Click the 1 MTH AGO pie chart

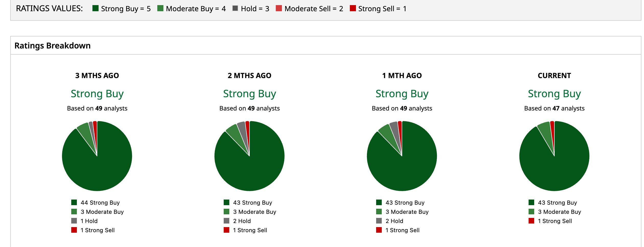402,156
